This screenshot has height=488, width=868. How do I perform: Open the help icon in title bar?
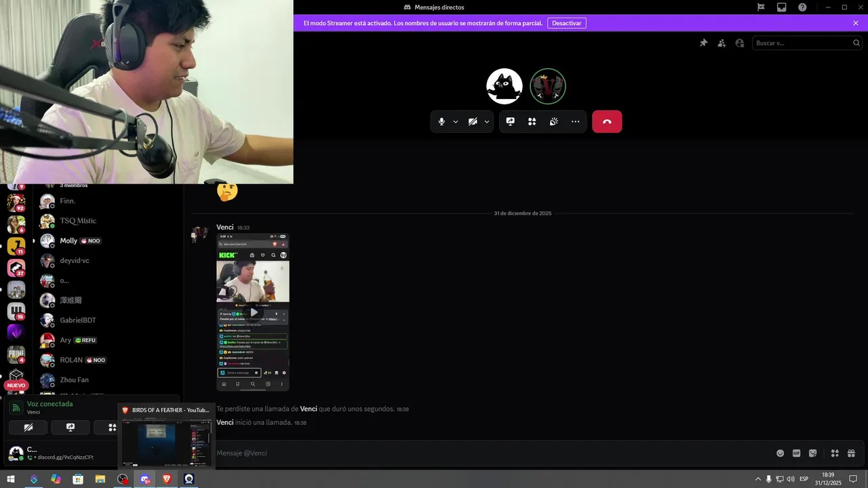(803, 7)
